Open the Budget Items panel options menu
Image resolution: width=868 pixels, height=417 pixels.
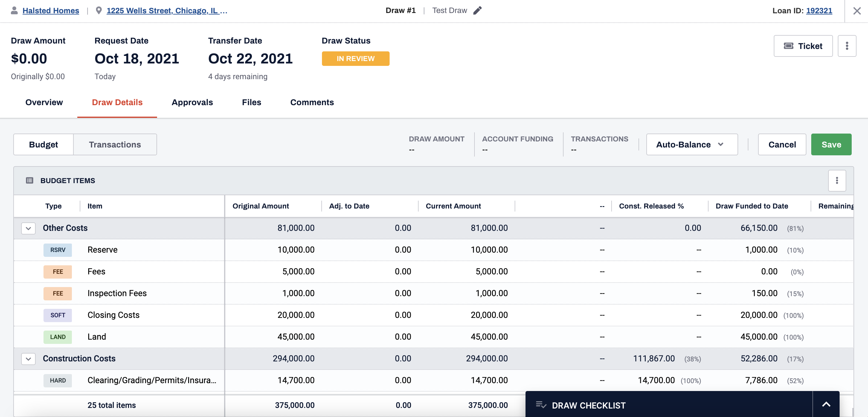point(837,181)
